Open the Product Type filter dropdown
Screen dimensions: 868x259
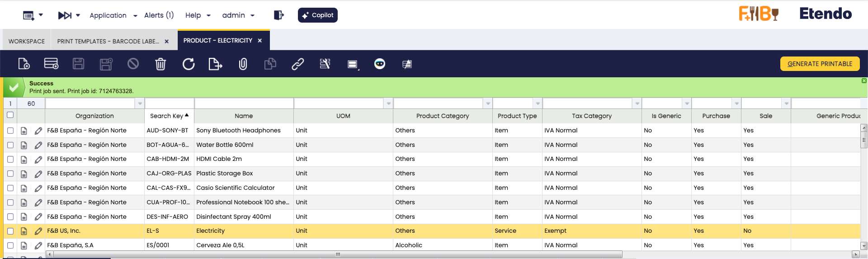click(538, 104)
